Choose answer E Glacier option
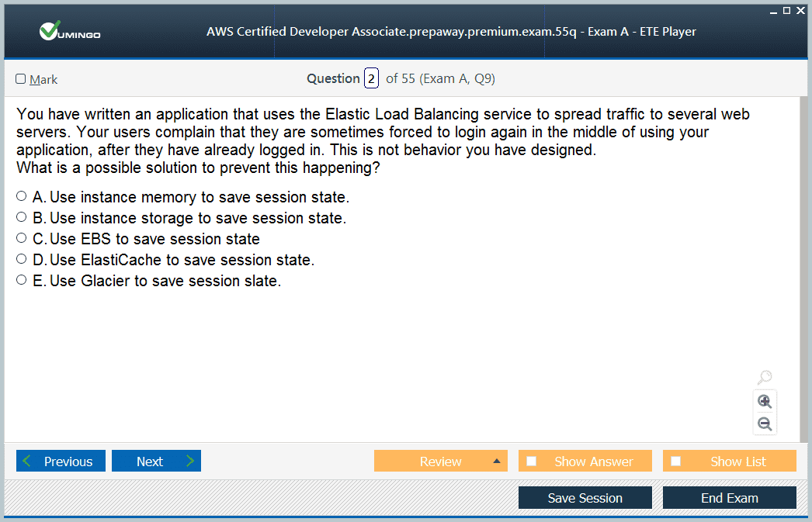The image size is (812, 522). click(x=22, y=280)
